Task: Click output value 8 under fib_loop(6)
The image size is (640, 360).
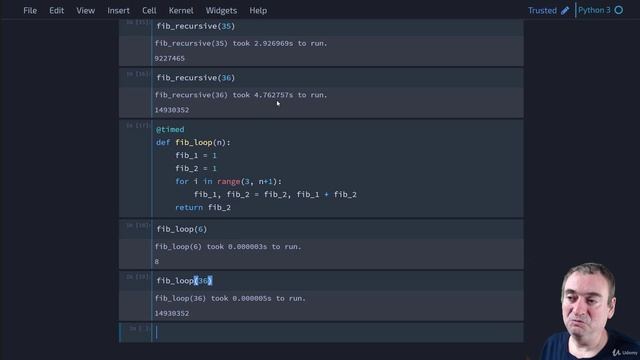Action: coord(157,262)
